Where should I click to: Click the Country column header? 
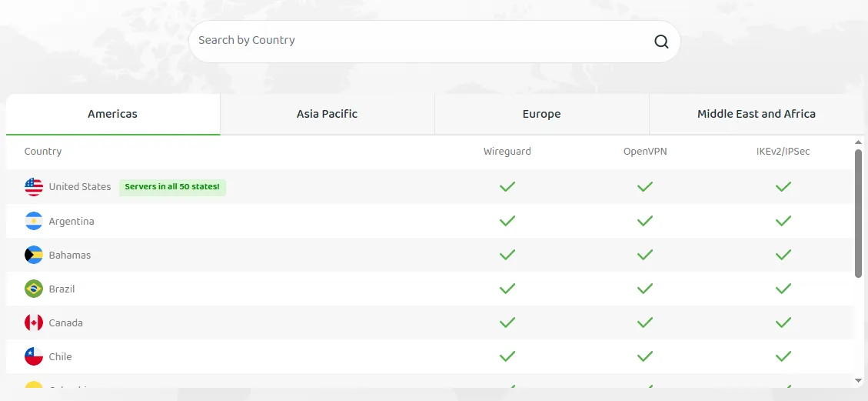pos(42,151)
